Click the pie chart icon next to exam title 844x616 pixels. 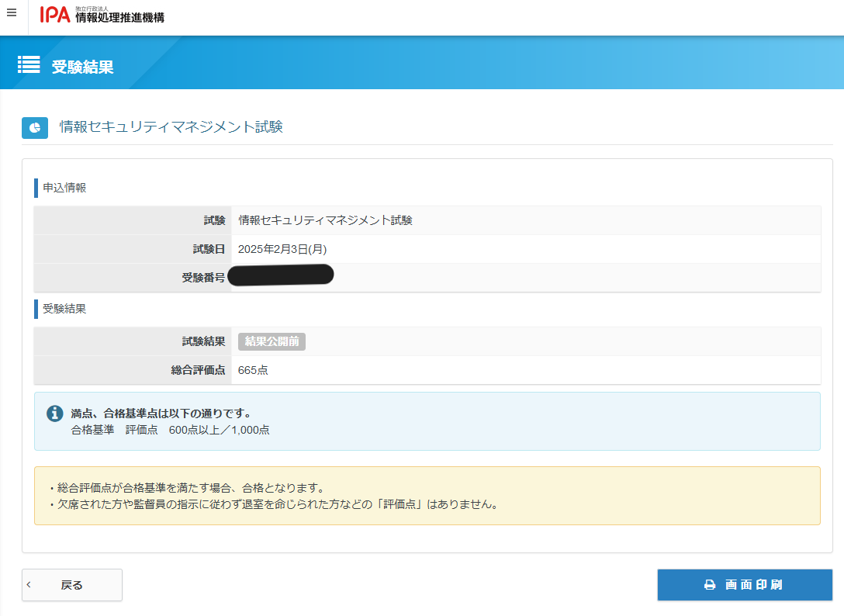click(34, 127)
